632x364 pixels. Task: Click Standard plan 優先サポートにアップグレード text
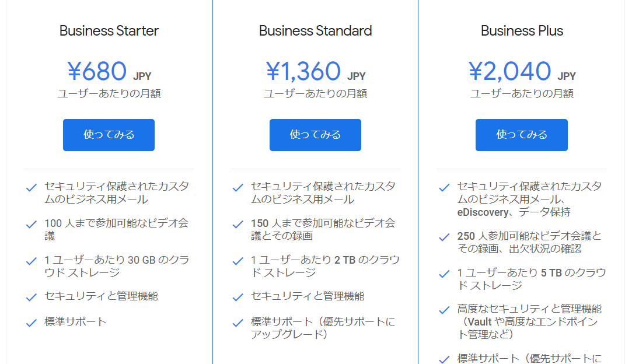(323, 328)
